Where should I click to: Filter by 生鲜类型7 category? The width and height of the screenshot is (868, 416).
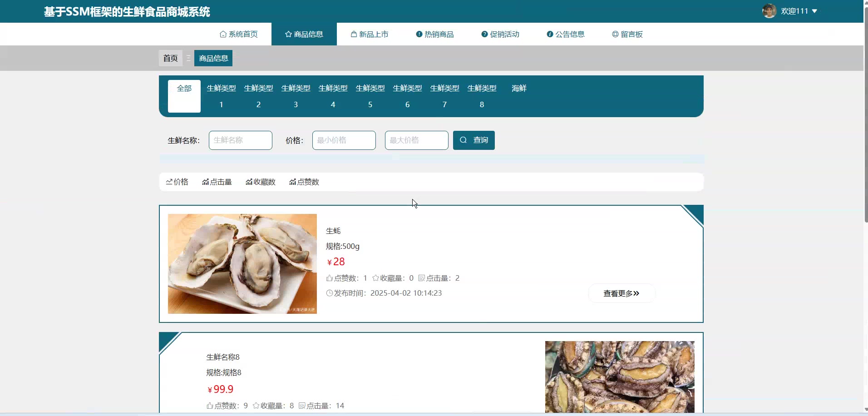(x=445, y=96)
